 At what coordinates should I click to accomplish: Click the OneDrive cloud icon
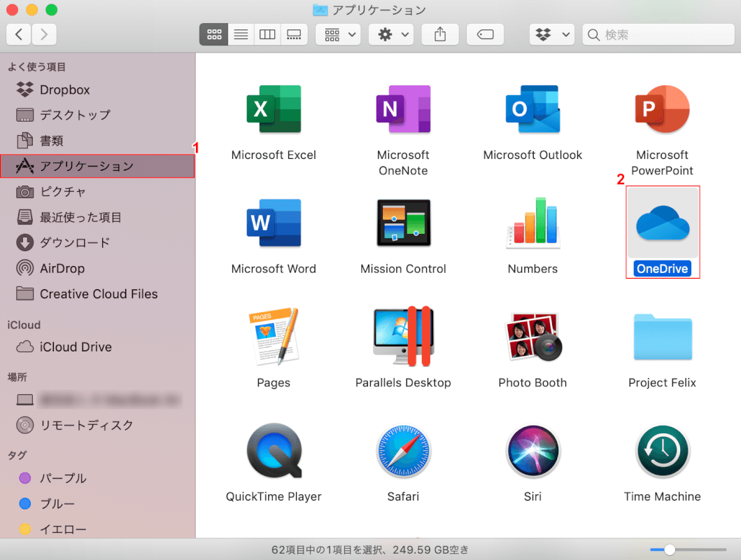point(662,223)
